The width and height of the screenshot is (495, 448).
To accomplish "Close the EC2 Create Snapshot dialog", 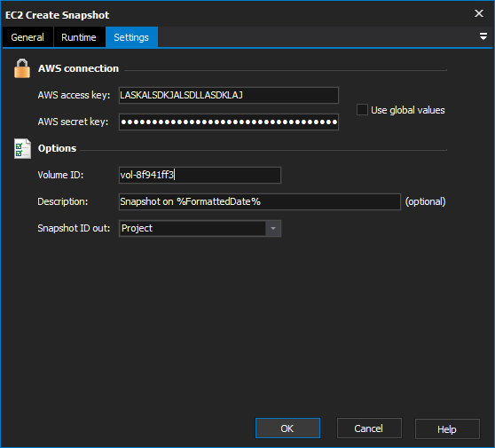I will tap(479, 13).
